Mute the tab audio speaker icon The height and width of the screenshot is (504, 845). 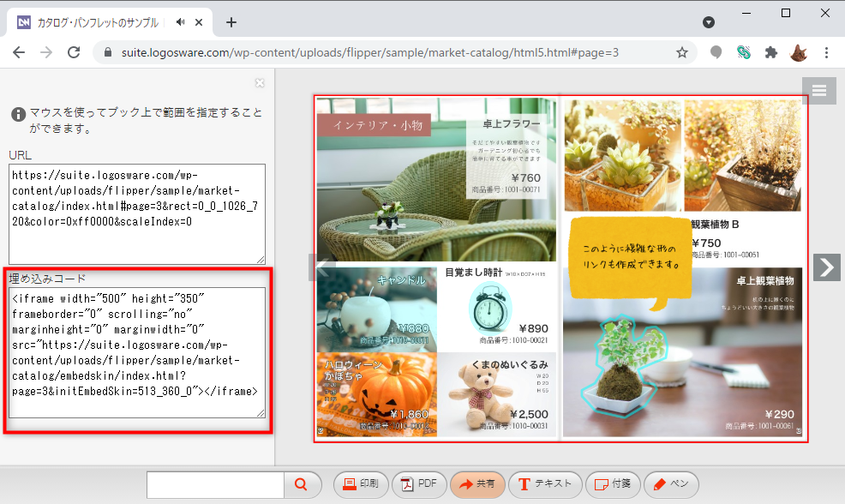pyautogui.click(x=182, y=22)
